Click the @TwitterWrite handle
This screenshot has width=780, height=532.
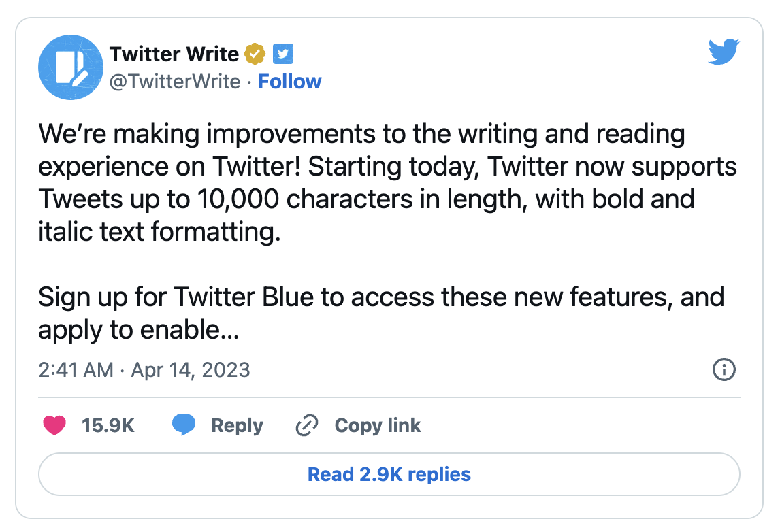click(175, 82)
